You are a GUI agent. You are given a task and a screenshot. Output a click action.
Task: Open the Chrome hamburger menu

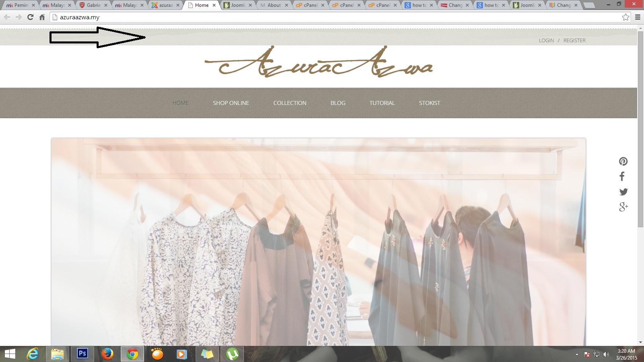(x=638, y=17)
